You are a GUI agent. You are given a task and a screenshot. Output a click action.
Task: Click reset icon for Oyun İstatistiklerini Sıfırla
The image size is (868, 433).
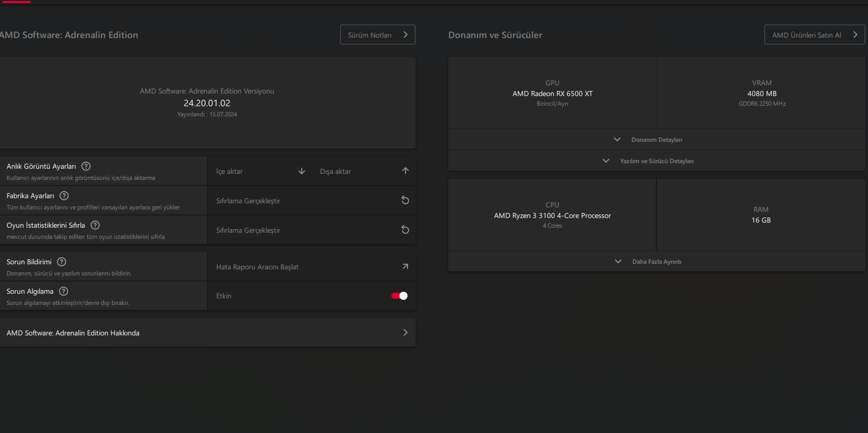coord(406,230)
